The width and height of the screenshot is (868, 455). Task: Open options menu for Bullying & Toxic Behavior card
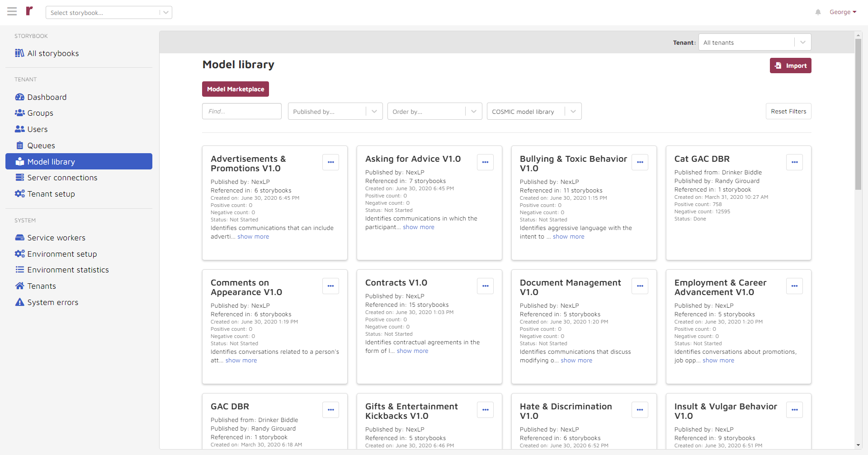(640, 162)
